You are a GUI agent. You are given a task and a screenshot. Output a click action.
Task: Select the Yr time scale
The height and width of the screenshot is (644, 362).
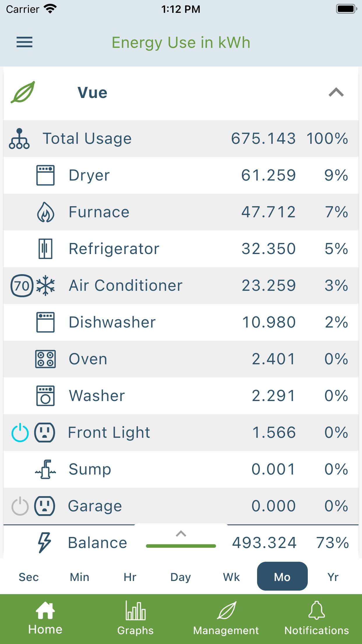click(x=333, y=577)
